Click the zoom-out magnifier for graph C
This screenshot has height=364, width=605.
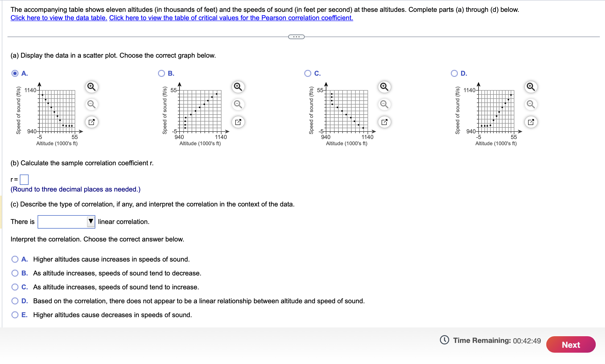(x=384, y=104)
